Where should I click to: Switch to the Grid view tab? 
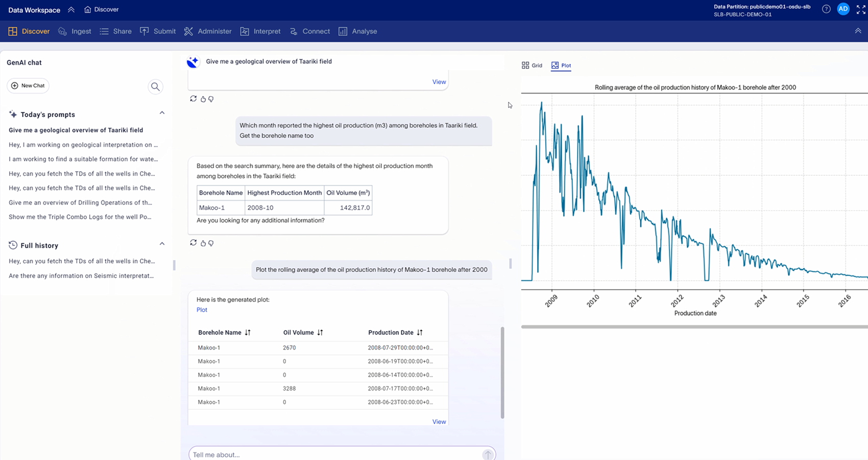532,65
